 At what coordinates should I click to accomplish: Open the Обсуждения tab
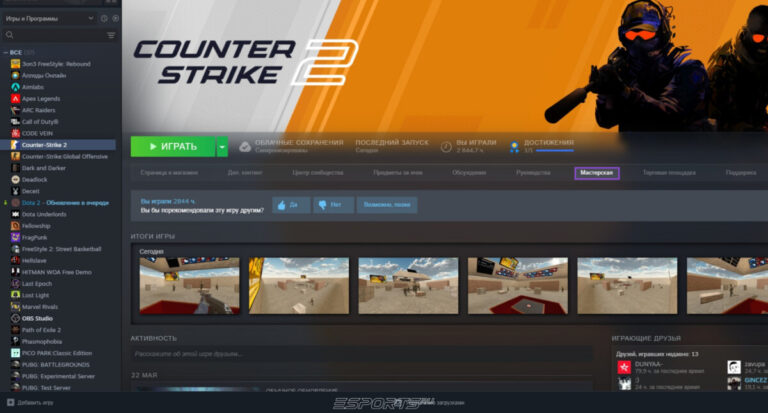[x=469, y=172]
